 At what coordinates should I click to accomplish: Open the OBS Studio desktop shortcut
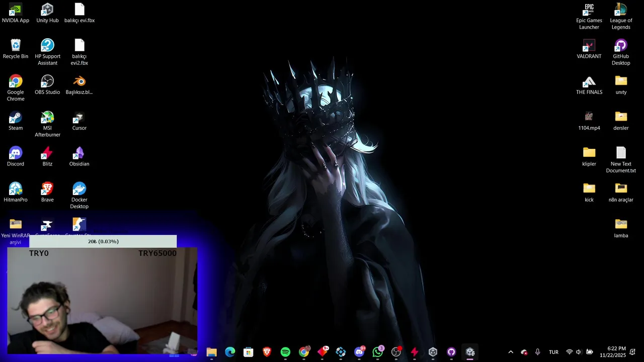click(47, 85)
